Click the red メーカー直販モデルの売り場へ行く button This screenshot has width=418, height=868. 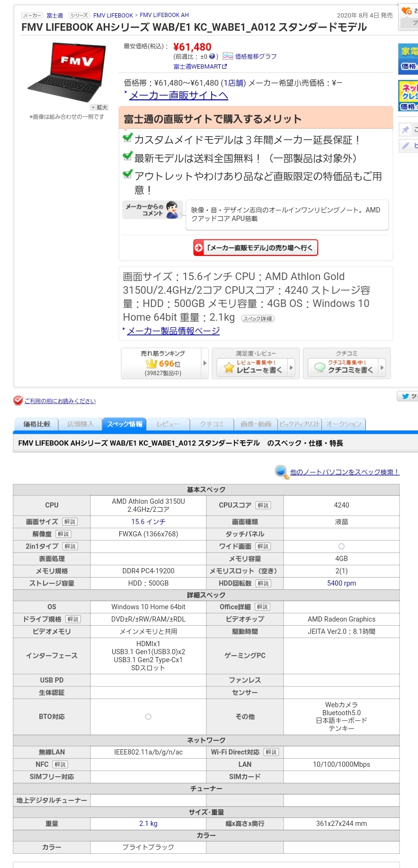256,247
